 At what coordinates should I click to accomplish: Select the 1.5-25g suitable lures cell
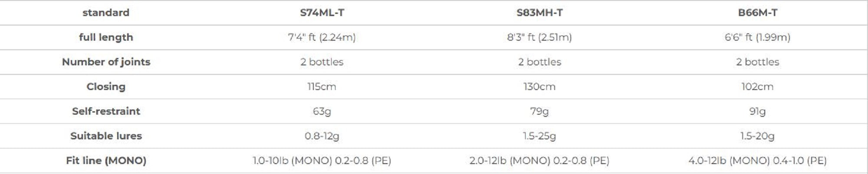(539, 136)
